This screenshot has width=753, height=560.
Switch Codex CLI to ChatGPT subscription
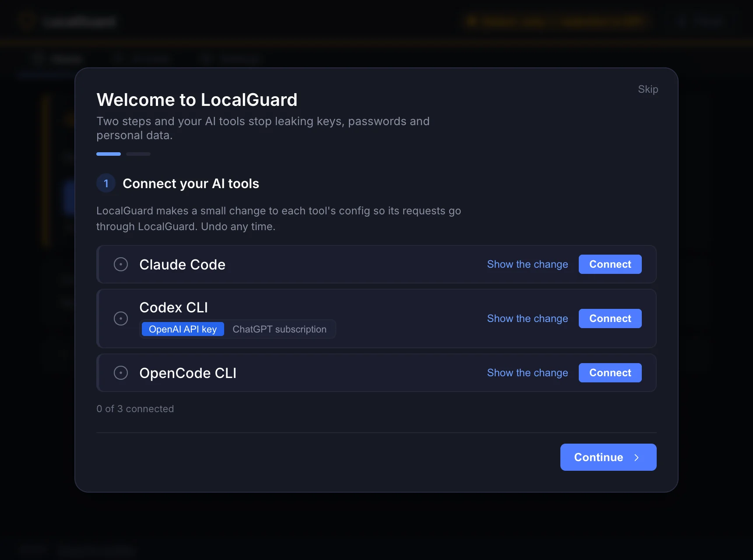(x=279, y=329)
